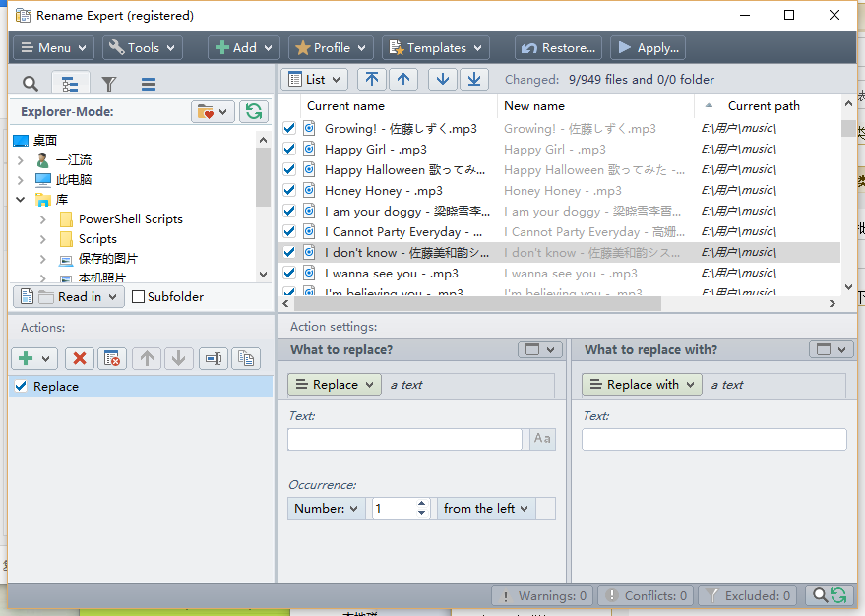Image resolution: width=865 pixels, height=616 pixels.
Task: Click the Apply button
Action: coord(648,47)
